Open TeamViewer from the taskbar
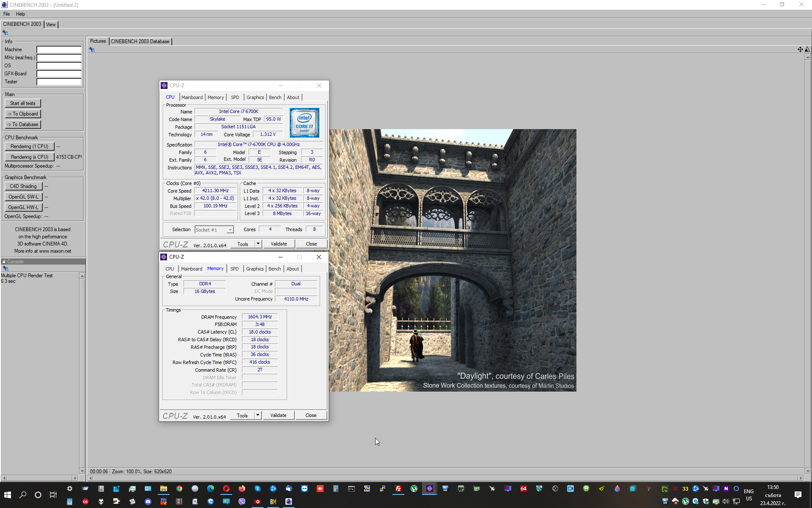812x508 pixels. click(x=304, y=489)
